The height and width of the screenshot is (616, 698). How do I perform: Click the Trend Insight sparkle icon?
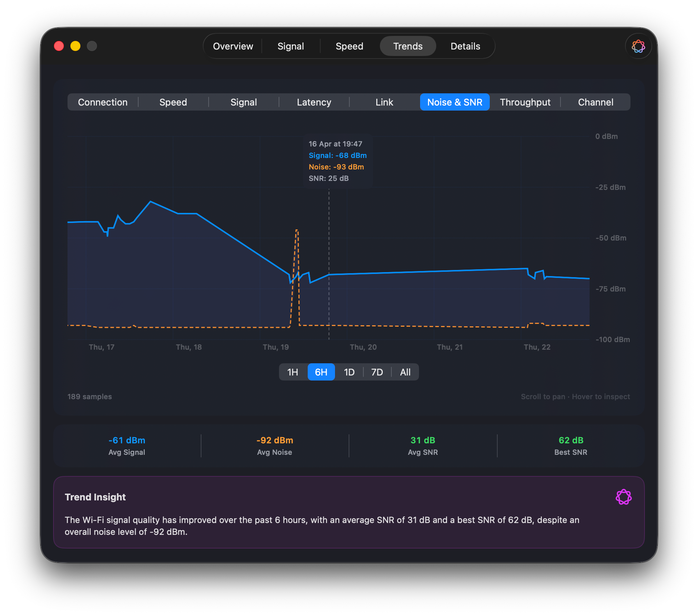(624, 497)
